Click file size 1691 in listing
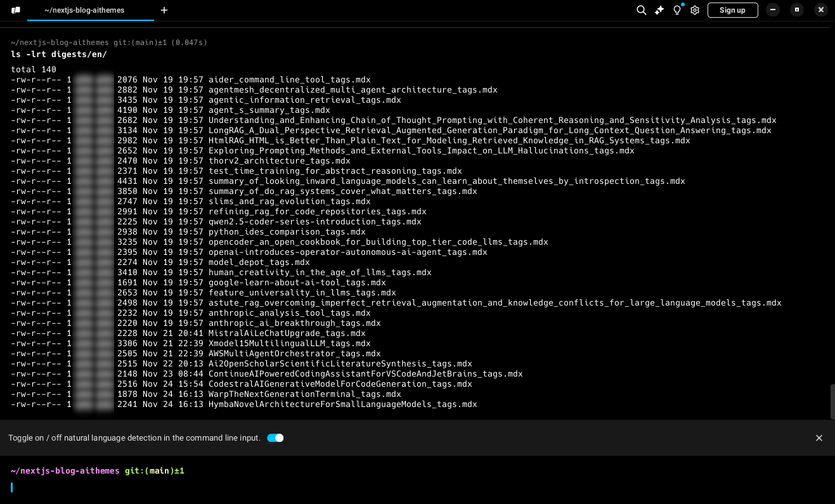 coord(127,283)
